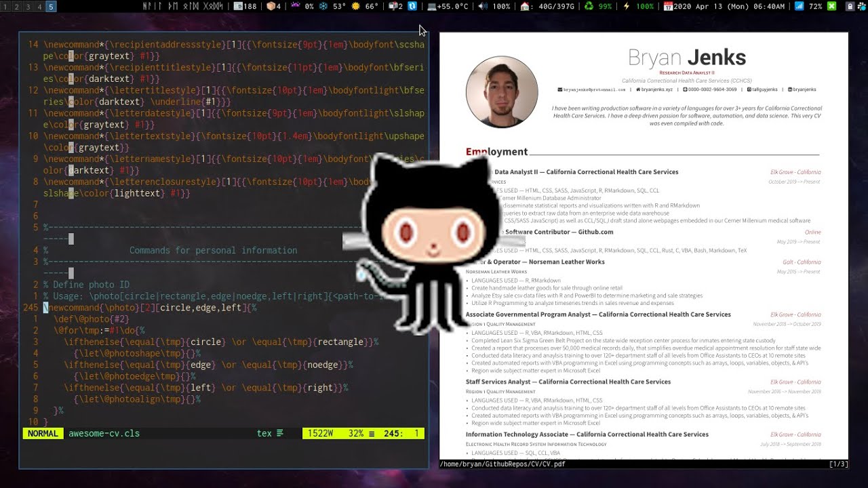Select active workspace 5 in top bar

click(51, 6)
